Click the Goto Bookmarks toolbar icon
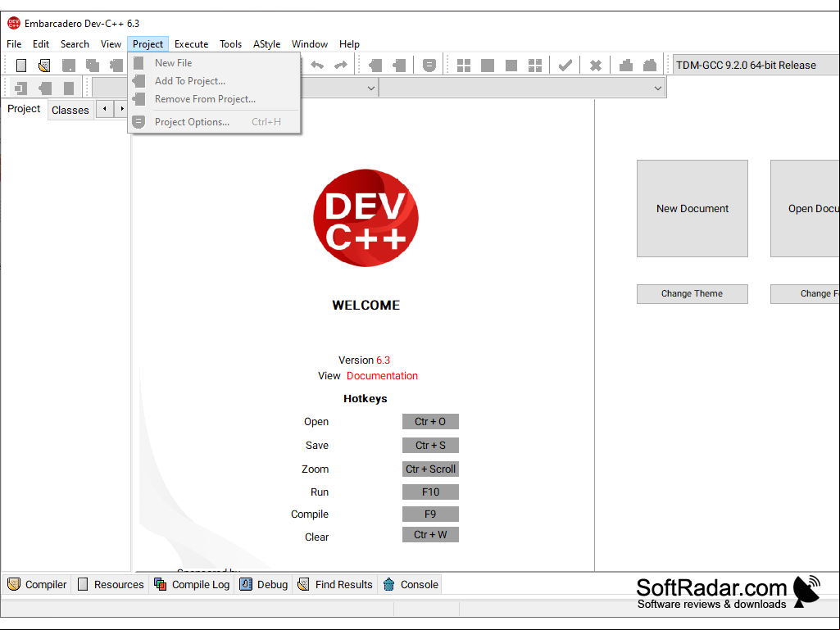 pyautogui.click(x=69, y=88)
